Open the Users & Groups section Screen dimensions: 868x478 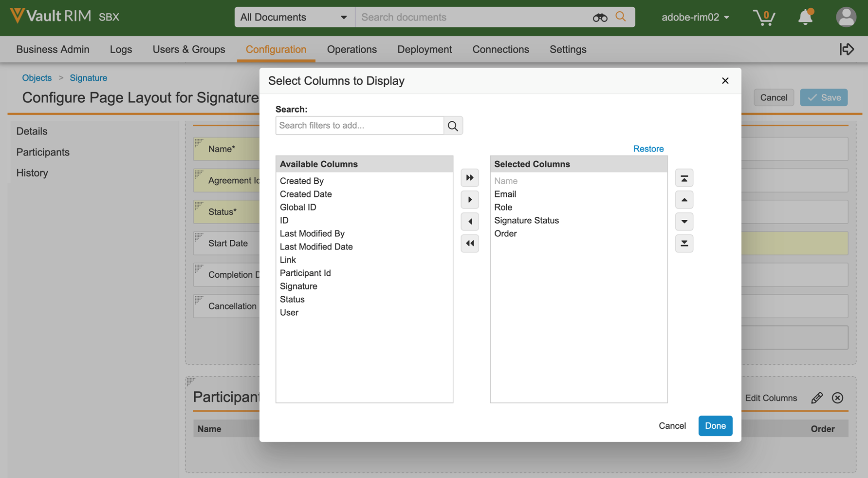tap(189, 49)
